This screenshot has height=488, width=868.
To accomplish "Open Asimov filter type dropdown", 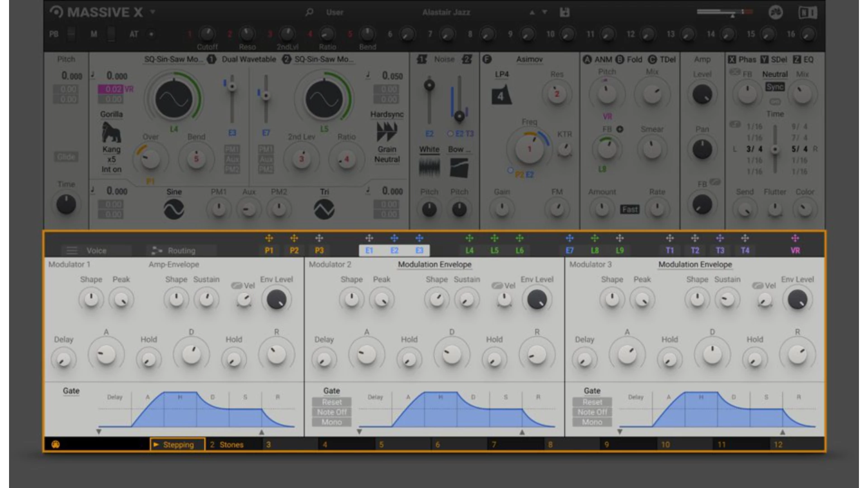I will (x=529, y=59).
